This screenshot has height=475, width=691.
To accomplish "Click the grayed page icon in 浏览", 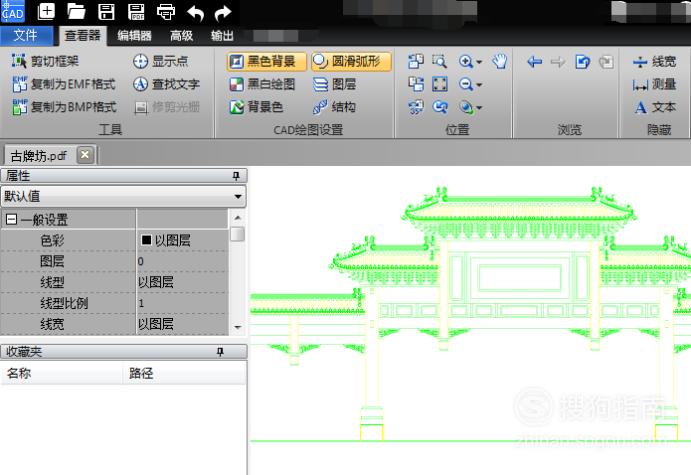I will [606, 62].
